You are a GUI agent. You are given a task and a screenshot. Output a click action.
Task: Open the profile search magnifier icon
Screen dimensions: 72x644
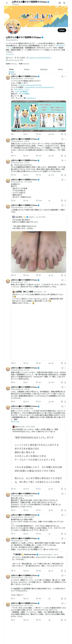point(64,3)
